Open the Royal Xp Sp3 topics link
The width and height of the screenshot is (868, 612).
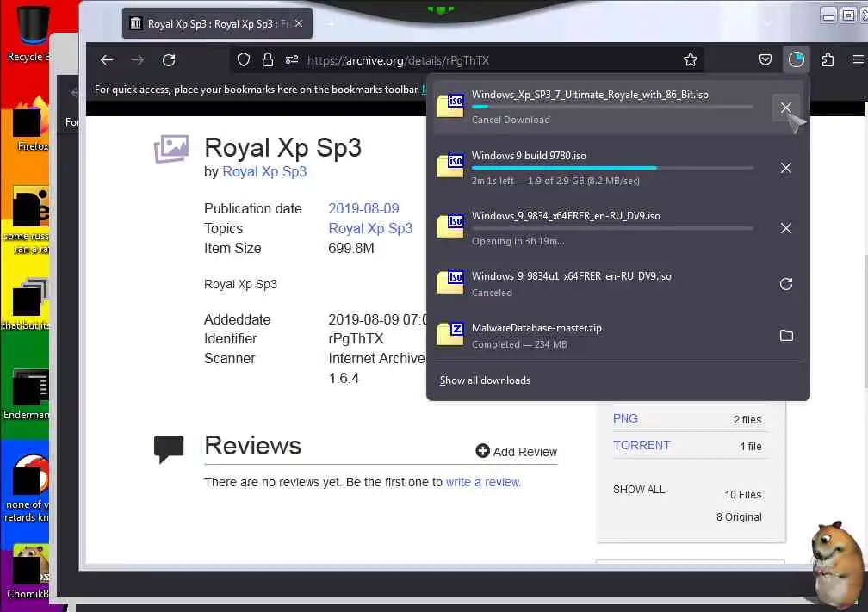point(370,229)
